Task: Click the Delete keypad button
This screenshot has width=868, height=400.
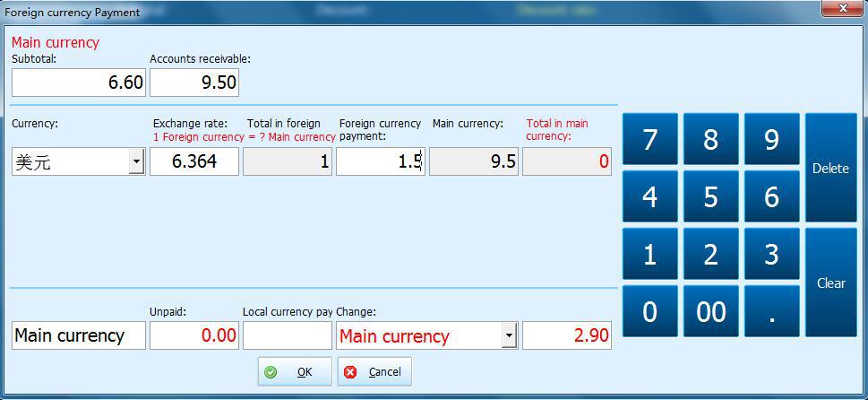Action: coord(830,168)
